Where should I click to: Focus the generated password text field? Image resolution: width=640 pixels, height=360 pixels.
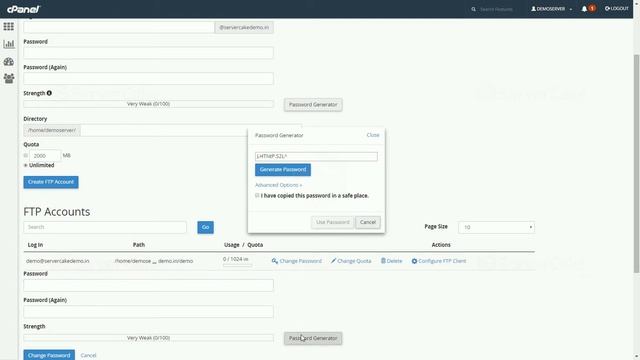coord(316,156)
